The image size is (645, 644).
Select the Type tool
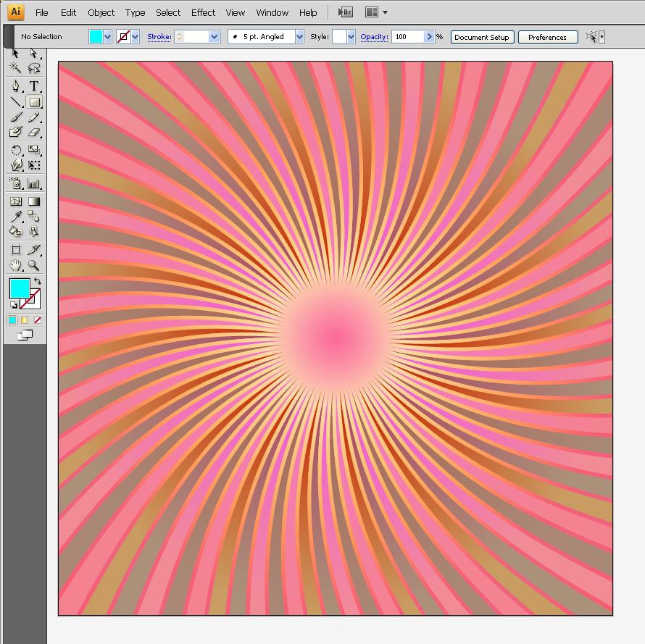pos(34,86)
